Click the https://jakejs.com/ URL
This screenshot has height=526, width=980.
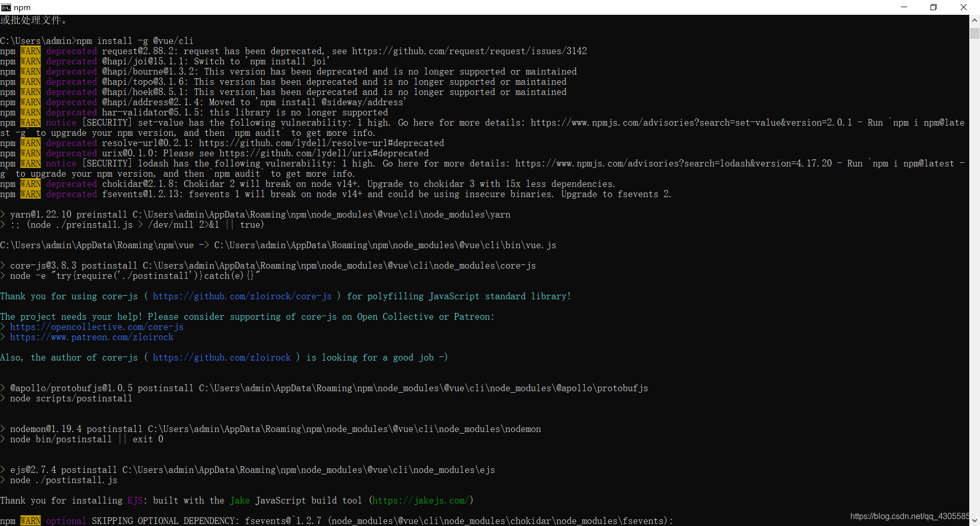tap(421, 500)
